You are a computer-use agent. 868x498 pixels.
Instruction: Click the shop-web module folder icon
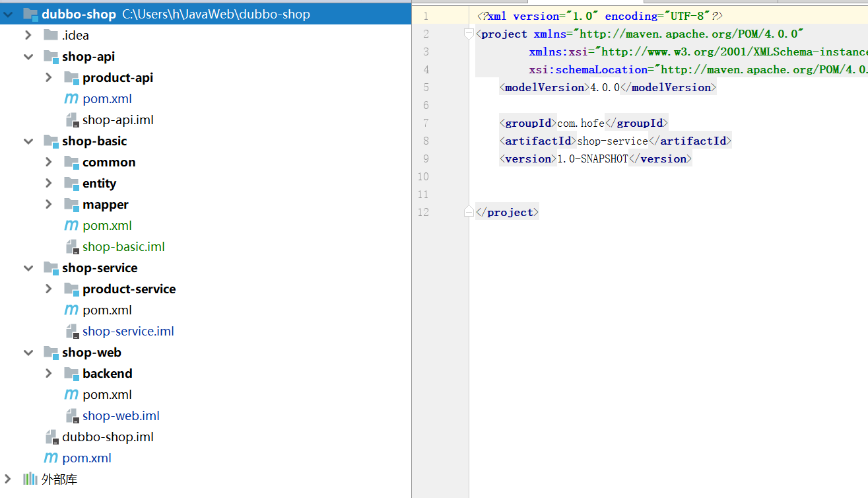[51, 352]
